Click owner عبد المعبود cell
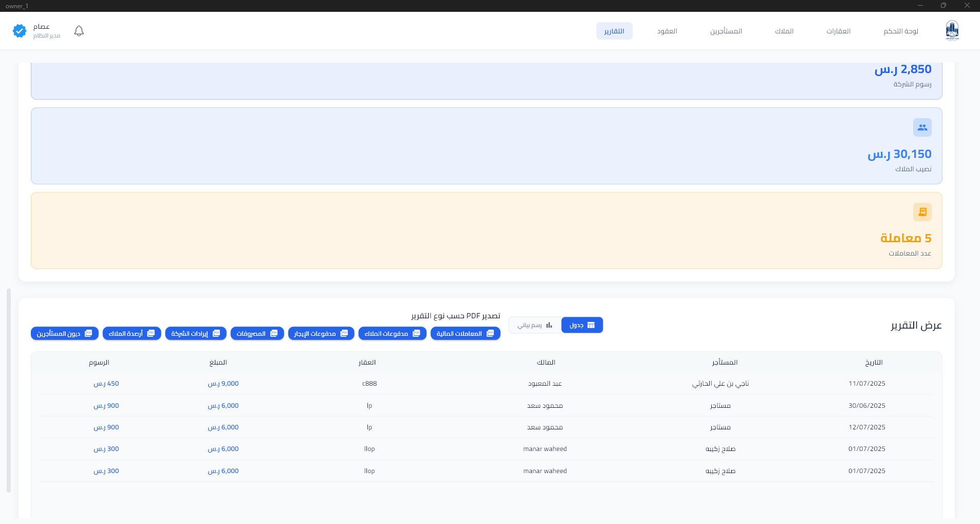This screenshot has height=524, width=980. coord(545,384)
